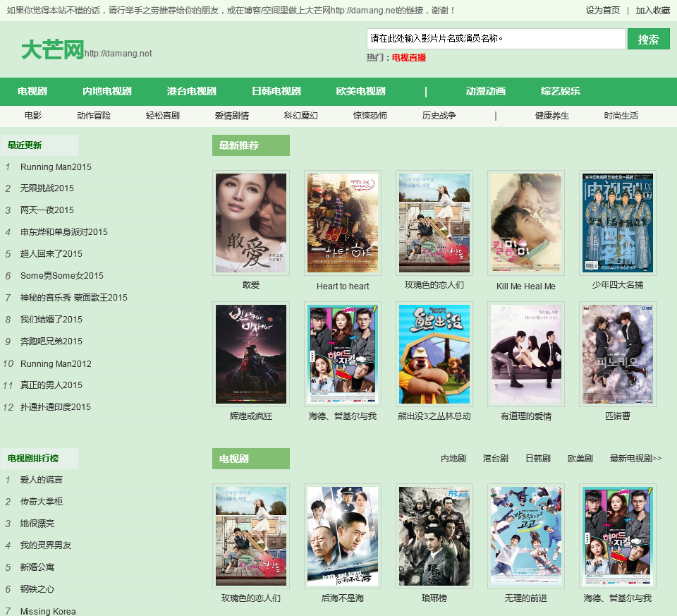Filter TV dramas by 欧美剧
Screen dimensions: 677x616
coord(580,459)
